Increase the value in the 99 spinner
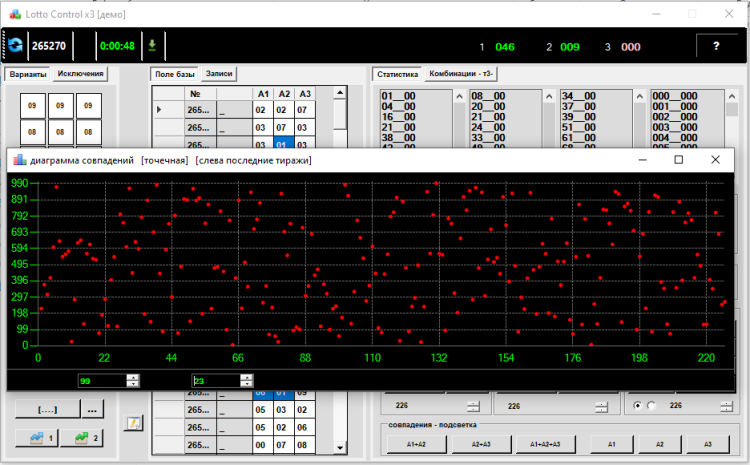Viewport: 750px width, 465px height. (x=133, y=377)
